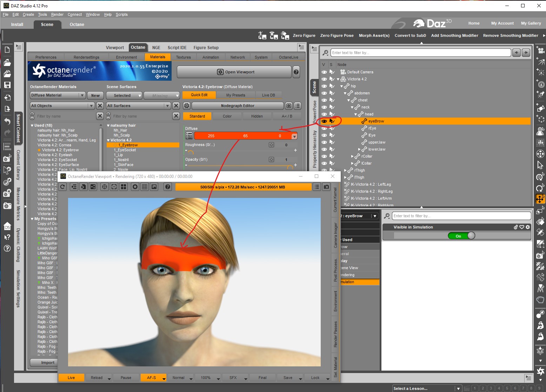546x392 pixels.
Task: Click the Pause button in Octane viewport
Action: (x=126, y=378)
